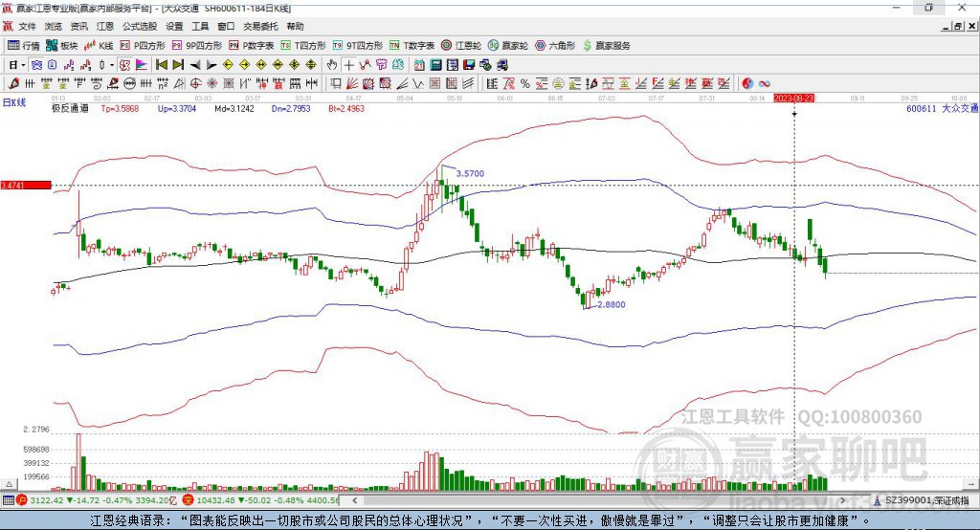The image size is (980, 530).
Task: Click the 600611 大众交通 stock label
Action: click(942, 108)
